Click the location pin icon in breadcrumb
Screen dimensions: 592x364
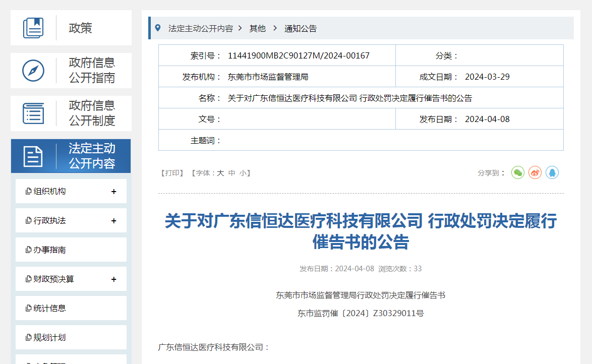158,28
